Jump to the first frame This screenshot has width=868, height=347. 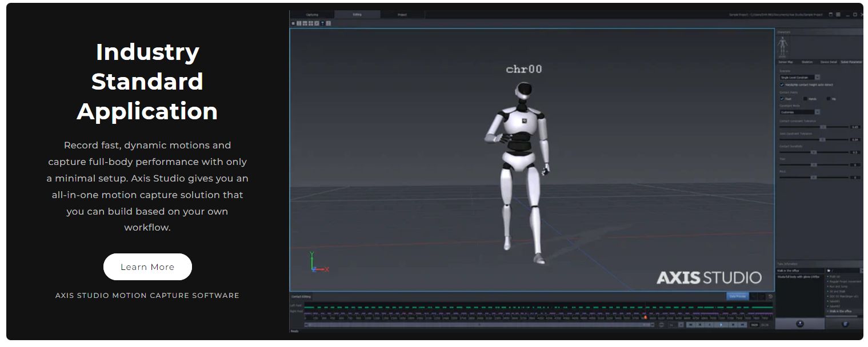691,325
